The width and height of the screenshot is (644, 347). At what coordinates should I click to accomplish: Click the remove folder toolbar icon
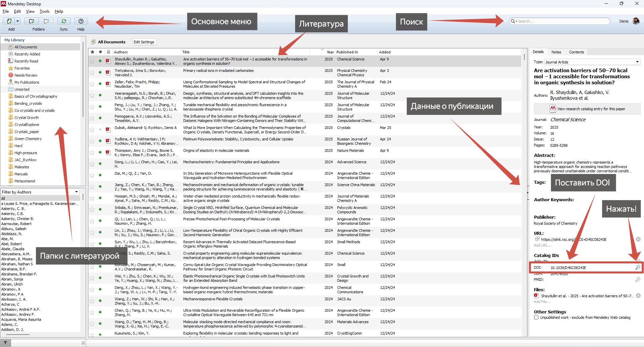pyautogui.click(x=46, y=21)
